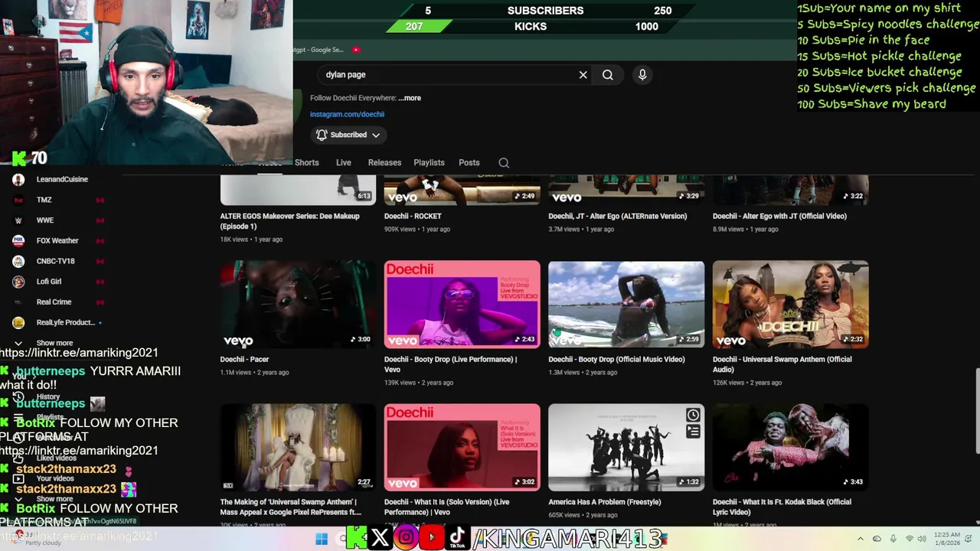Image resolution: width=980 pixels, height=551 pixels.
Task: Click the search magnifier button beside the search box
Action: (x=608, y=75)
